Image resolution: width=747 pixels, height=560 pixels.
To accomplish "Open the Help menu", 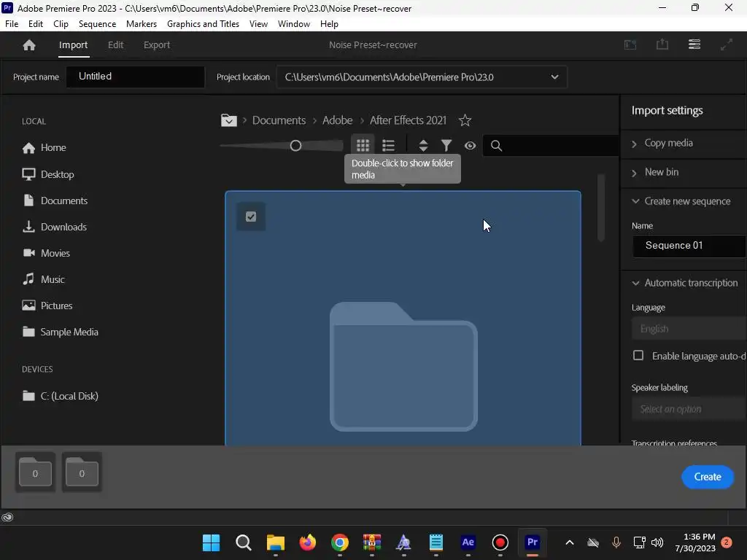I will tap(329, 24).
